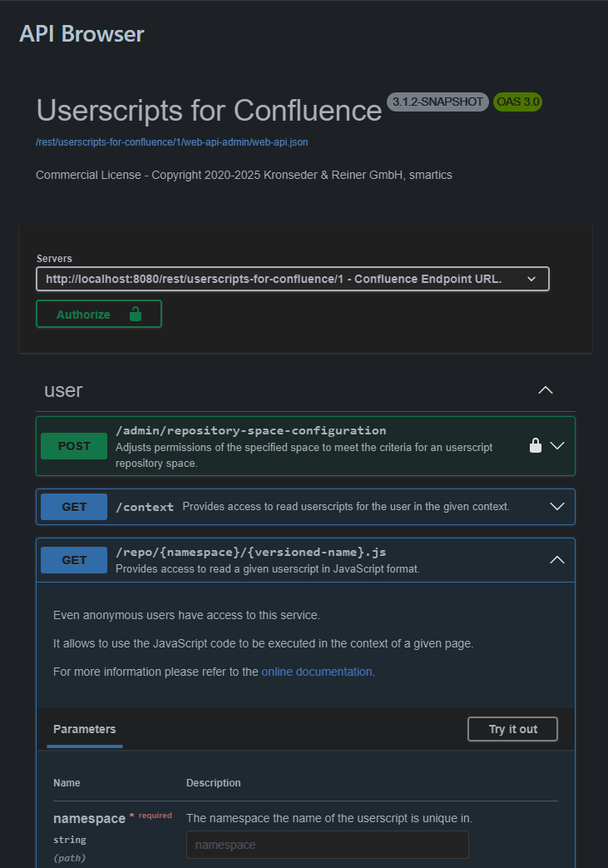Expand the /context endpoint chevron

(557, 507)
